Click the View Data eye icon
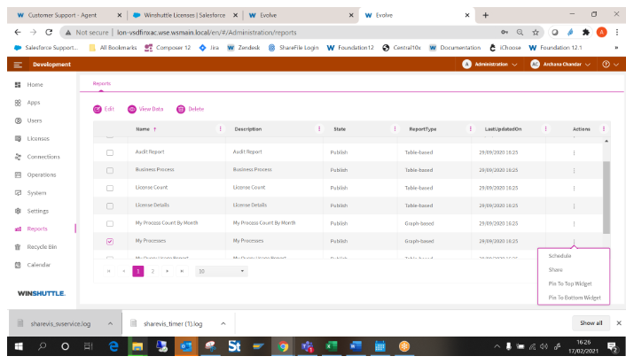626x364 pixels. [131, 109]
